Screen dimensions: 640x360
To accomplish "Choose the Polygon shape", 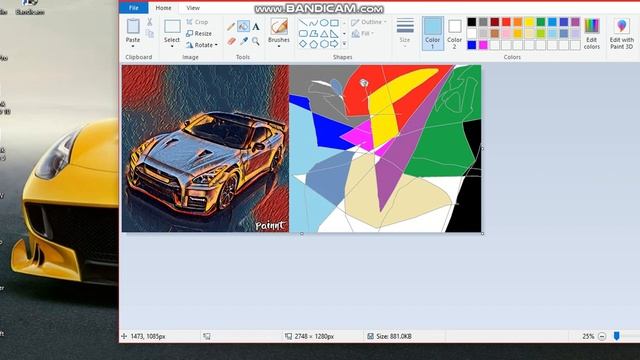I will pos(313,33).
